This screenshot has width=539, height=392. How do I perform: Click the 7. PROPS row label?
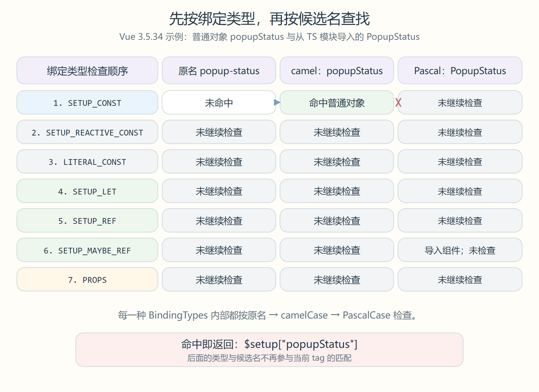pyautogui.click(x=87, y=279)
